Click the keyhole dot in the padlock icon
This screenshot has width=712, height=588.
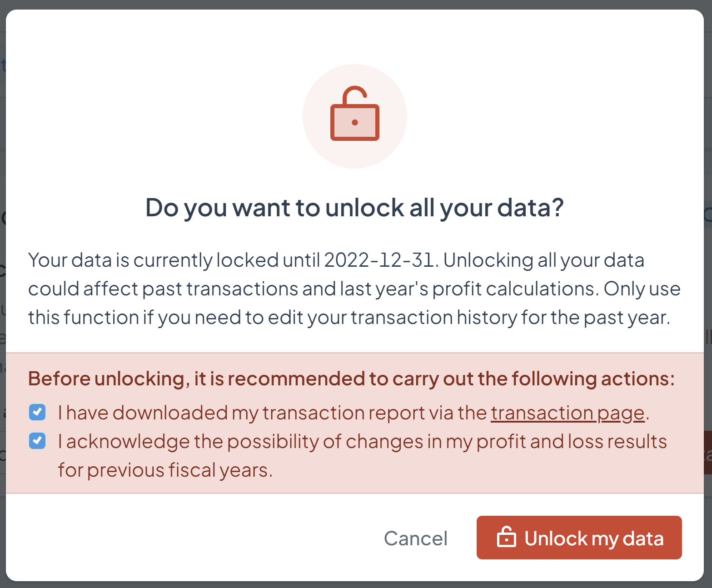click(355, 123)
